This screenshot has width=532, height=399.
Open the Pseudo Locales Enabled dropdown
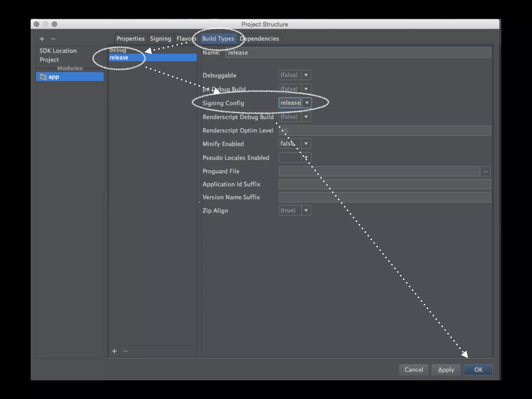pos(306,158)
